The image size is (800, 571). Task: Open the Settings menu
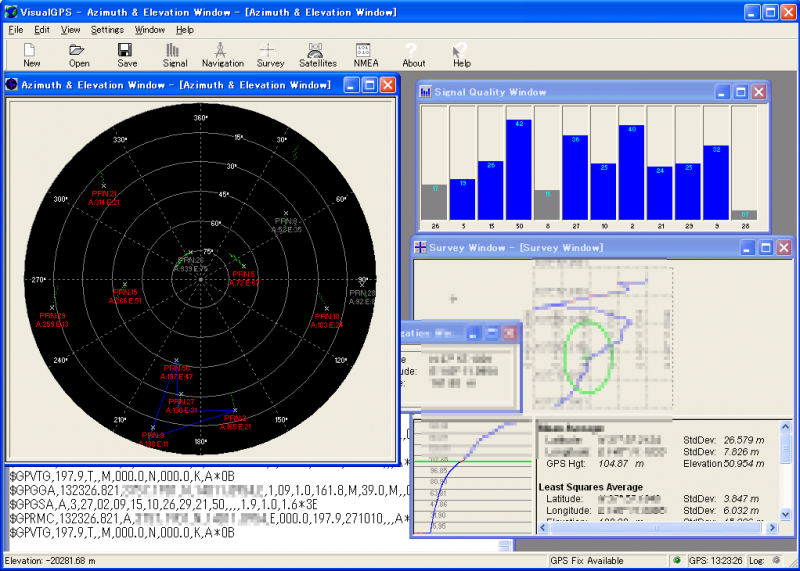click(107, 30)
